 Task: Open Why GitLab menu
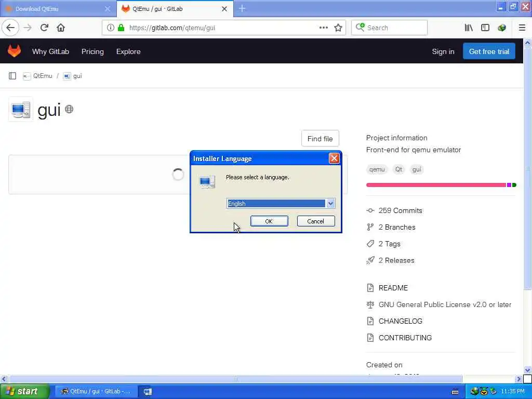(x=50, y=51)
